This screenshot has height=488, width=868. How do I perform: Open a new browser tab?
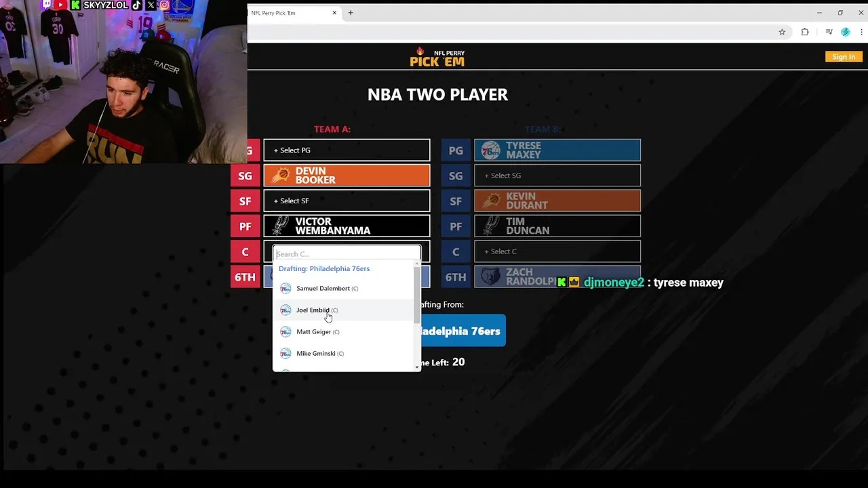(x=351, y=13)
